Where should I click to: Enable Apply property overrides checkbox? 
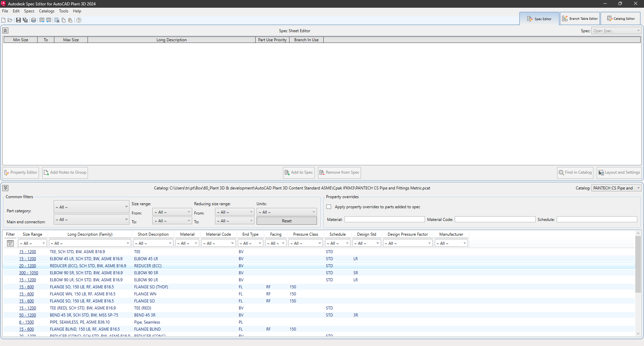[329, 207]
